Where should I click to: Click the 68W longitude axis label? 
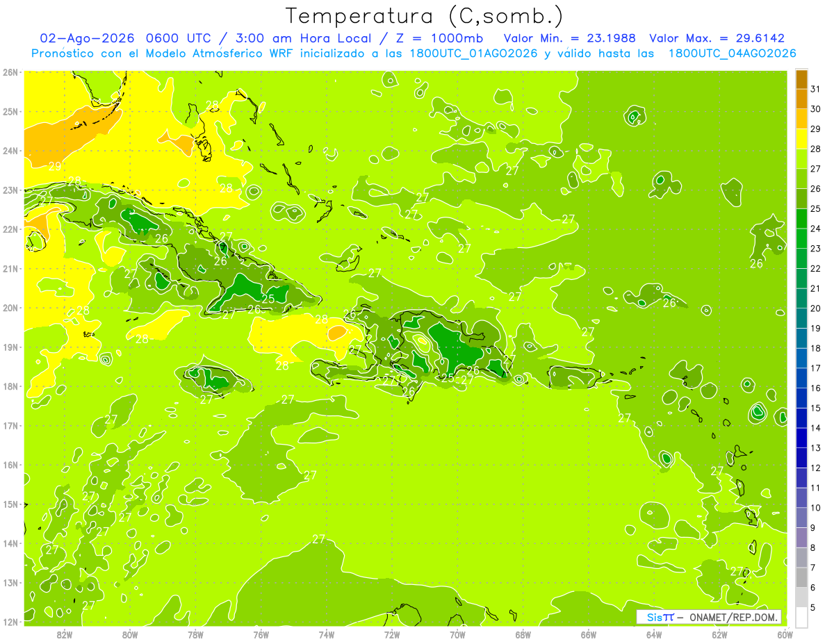point(523,634)
